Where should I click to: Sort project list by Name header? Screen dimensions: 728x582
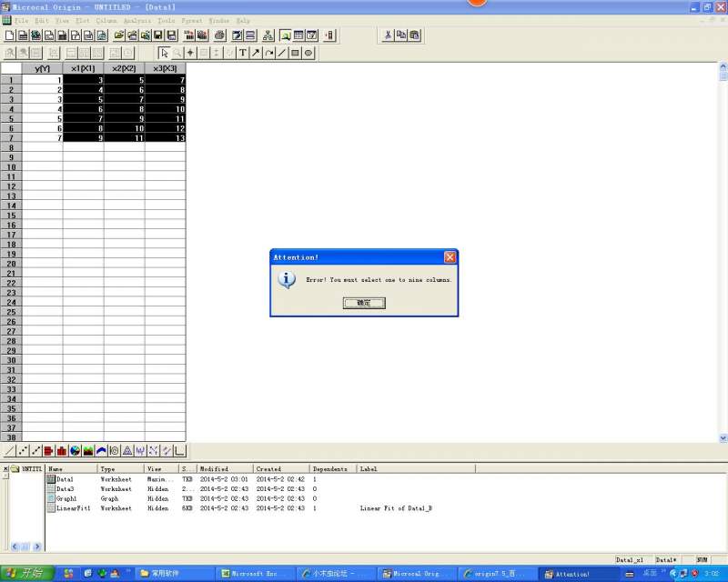tap(72, 468)
